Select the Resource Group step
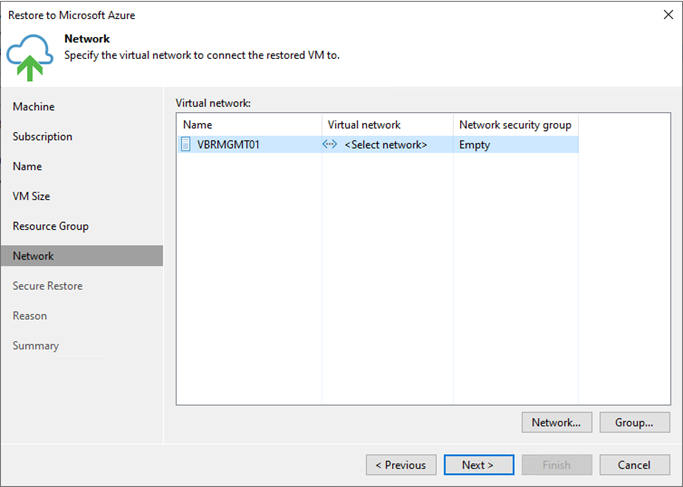Viewport: 683px width, 487px height. 51,227
